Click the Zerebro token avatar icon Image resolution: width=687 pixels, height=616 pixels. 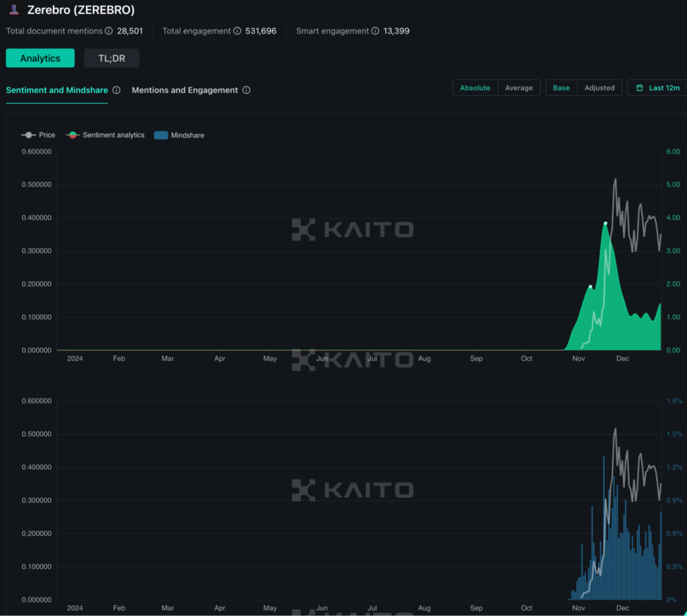14,9
